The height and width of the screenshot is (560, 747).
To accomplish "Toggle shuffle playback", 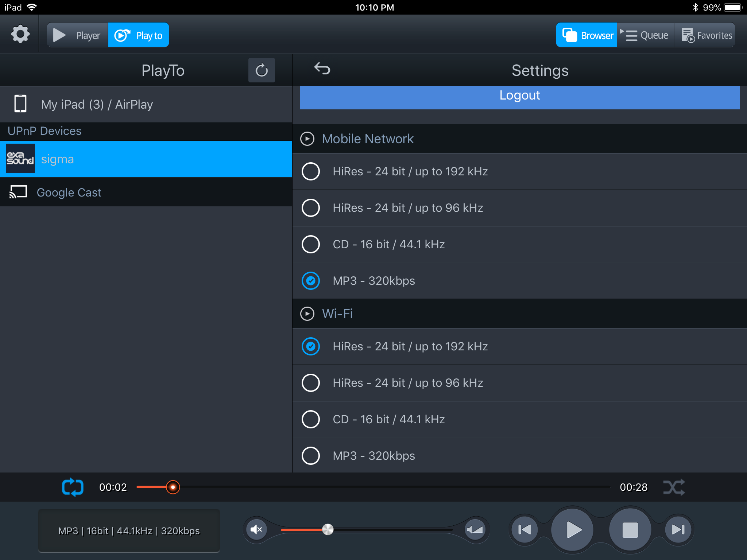I will tap(673, 487).
